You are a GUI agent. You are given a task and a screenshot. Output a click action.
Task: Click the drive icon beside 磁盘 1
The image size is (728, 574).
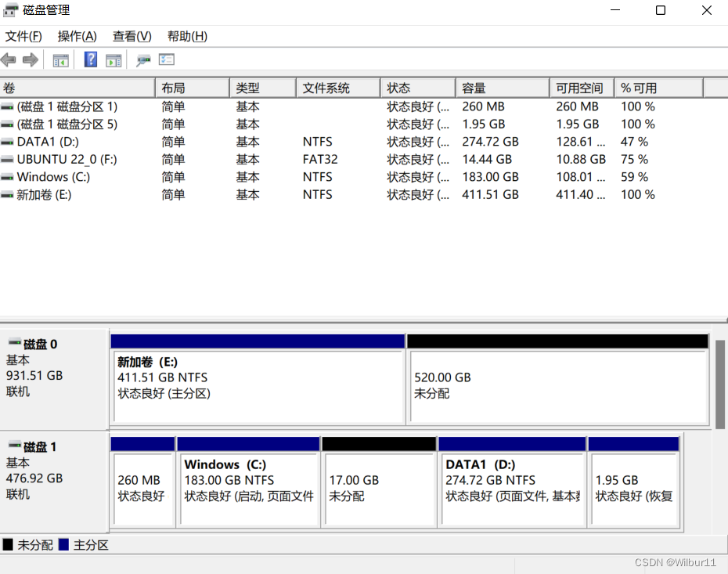click(13, 446)
